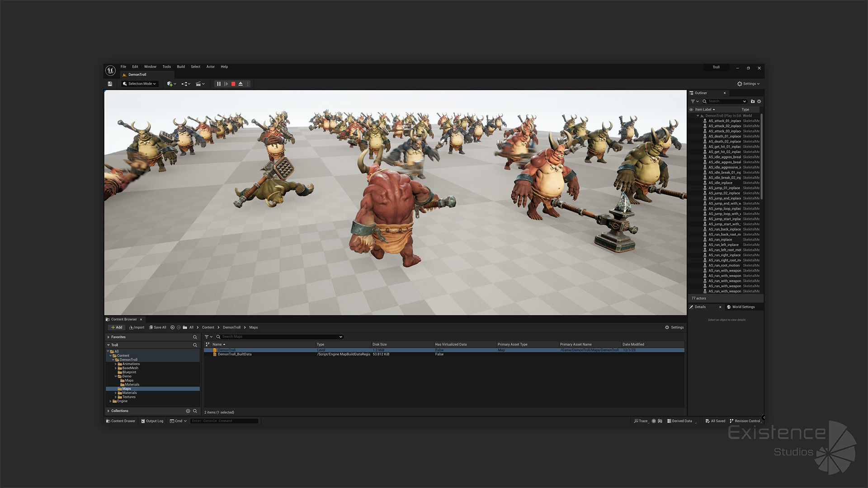Click the add collection plus icon

click(188, 411)
